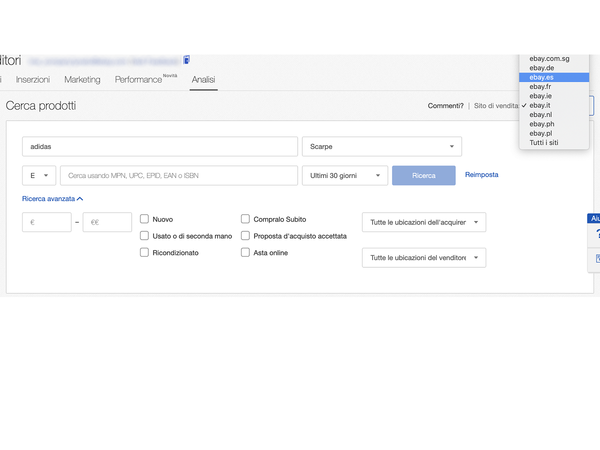Expand Tutte le ubicazioni del venditore dropdown
This screenshot has width=600, height=450.
[424, 258]
